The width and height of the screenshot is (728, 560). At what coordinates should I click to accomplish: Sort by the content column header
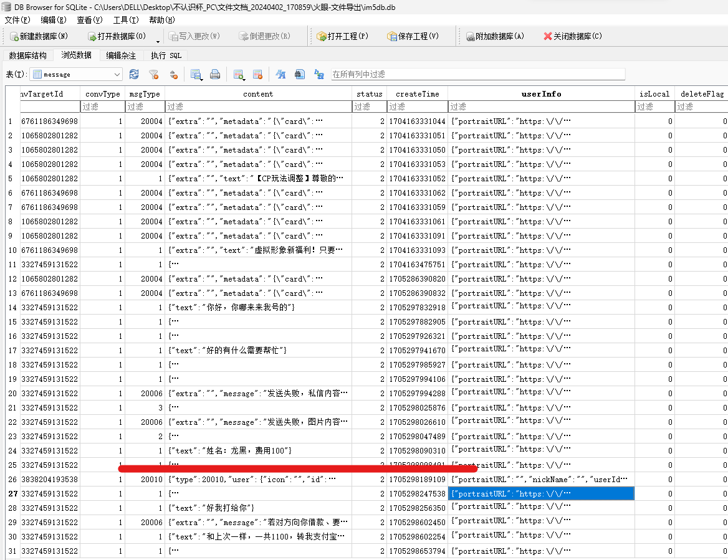(x=258, y=93)
